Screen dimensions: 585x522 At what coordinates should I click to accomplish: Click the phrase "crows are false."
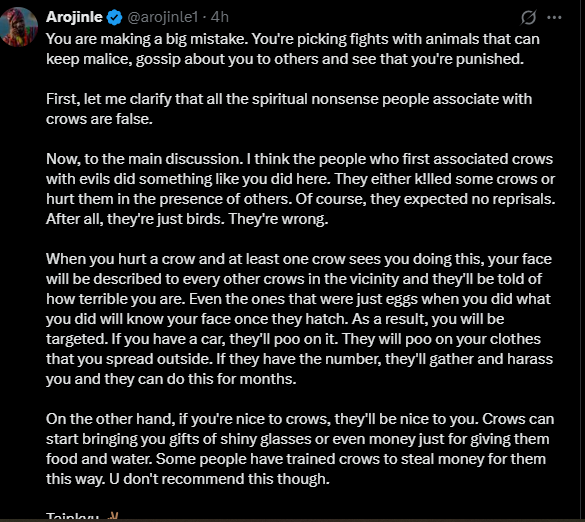click(99, 119)
